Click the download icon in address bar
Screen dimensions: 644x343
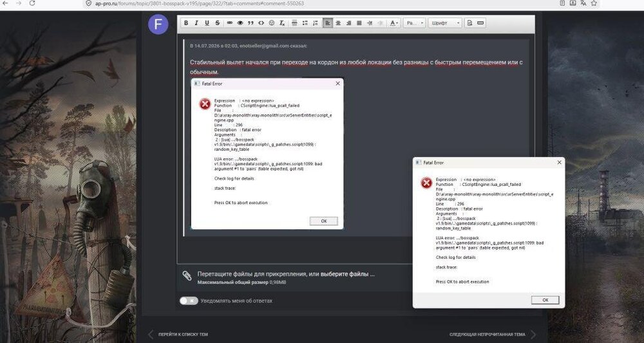pos(573,3)
